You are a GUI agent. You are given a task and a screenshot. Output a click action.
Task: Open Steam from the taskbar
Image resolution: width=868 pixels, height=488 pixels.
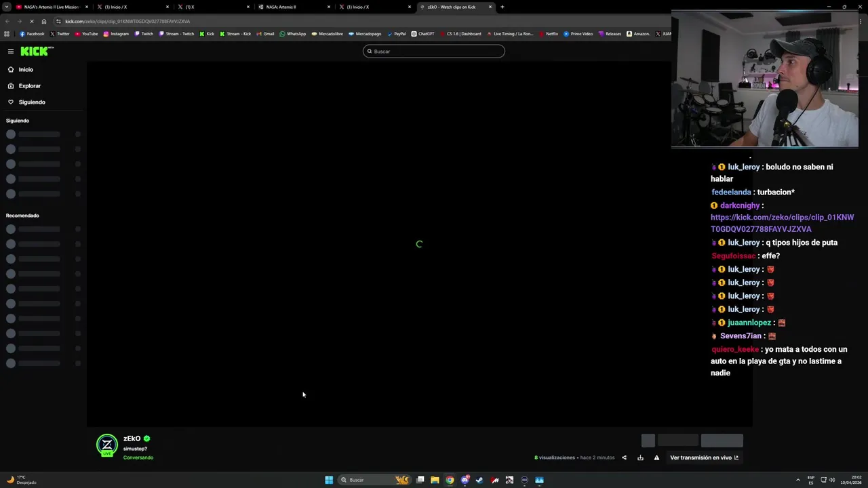[x=480, y=480]
